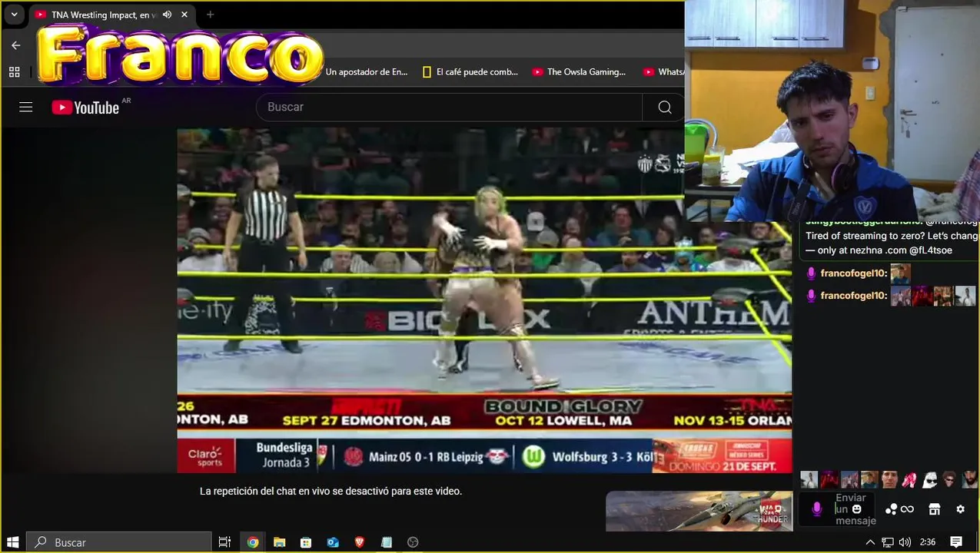
Task: Open Brave browser from the taskbar
Action: (x=360, y=542)
